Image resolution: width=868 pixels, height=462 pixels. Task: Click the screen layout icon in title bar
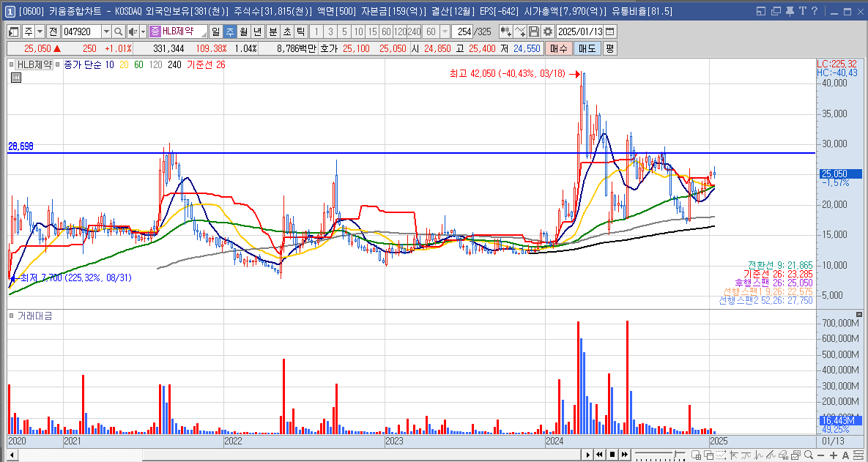pos(762,10)
